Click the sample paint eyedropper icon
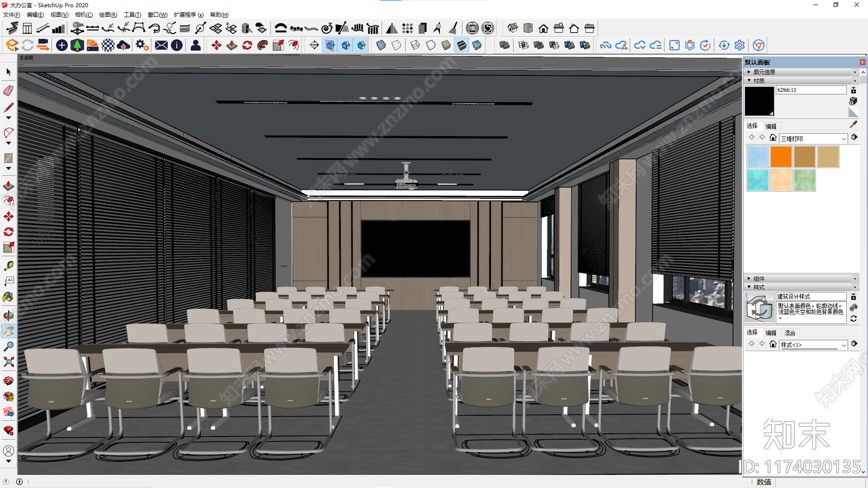This screenshot has height=488, width=868. point(853,124)
